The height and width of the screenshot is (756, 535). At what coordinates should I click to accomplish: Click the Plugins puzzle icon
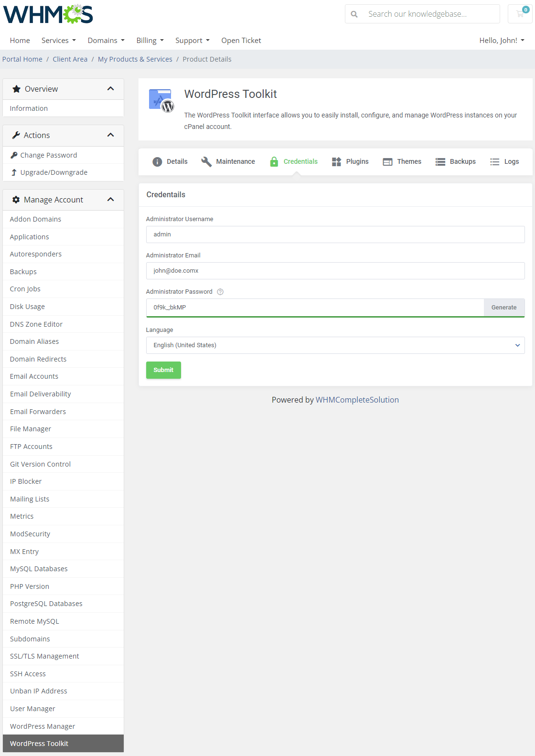tap(337, 162)
